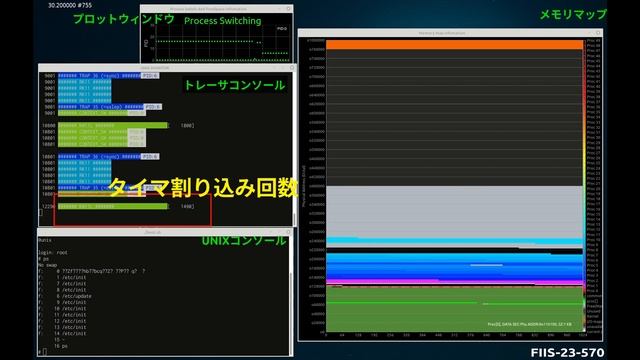Close the Process Switch plot window
The height and width of the screenshot is (360, 640).
click(289, 9)
